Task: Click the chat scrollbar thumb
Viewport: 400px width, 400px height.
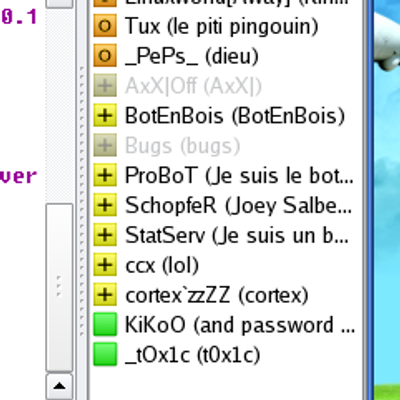Action: (59, 287)
